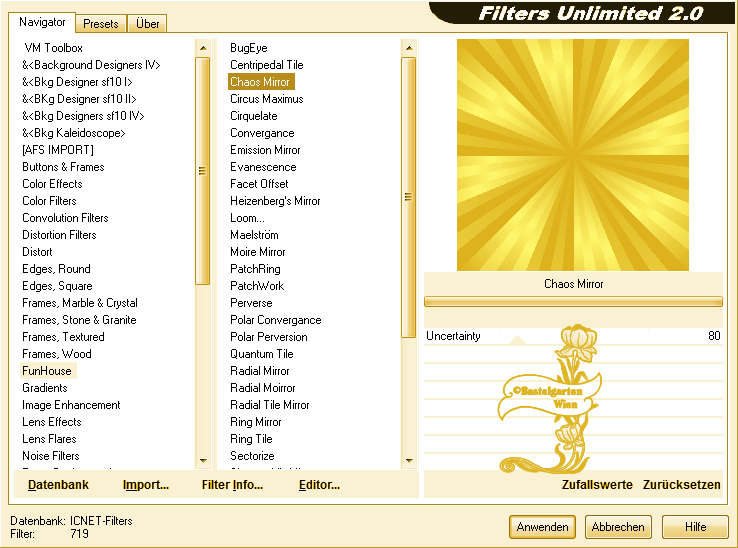Viewport: 738px width, 548px height.
Task: Select &<Bkg Kaleidoscope> category
Action: click(73, 133)
